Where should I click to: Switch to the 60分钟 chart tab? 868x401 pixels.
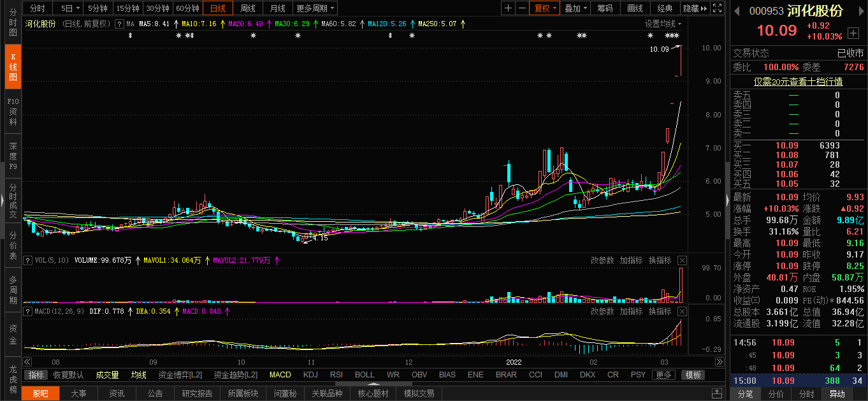point(187,8)
